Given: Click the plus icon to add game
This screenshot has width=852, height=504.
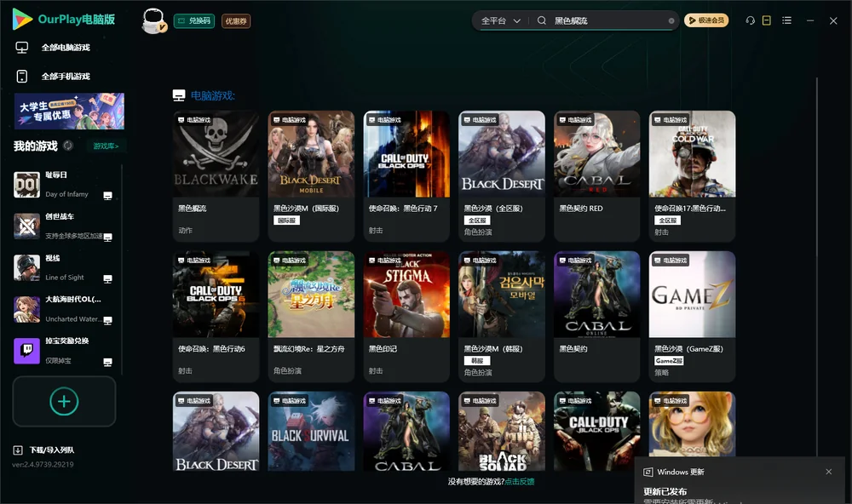Looking at the screenshot, I should point(64,401).
